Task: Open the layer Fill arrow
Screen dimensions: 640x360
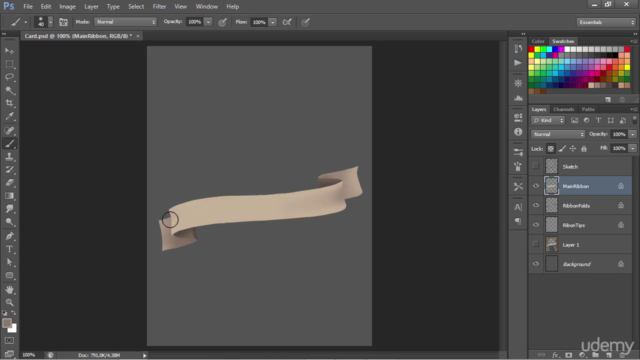Action: [633, 149]
